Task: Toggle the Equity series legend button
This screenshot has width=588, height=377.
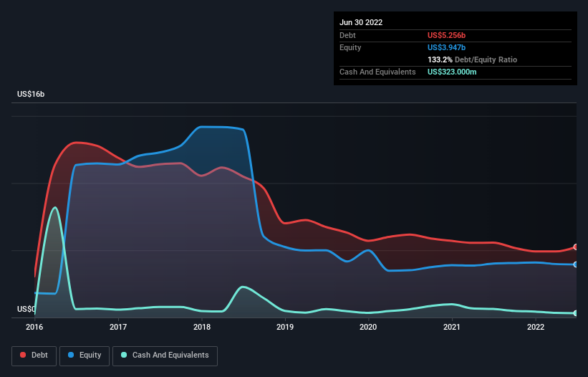Action: coord(85,355)
